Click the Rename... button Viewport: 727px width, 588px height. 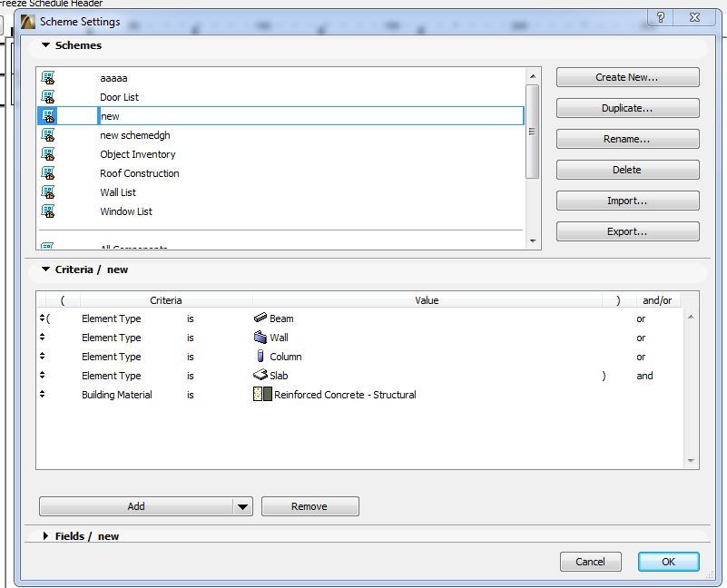click(628, 139)
